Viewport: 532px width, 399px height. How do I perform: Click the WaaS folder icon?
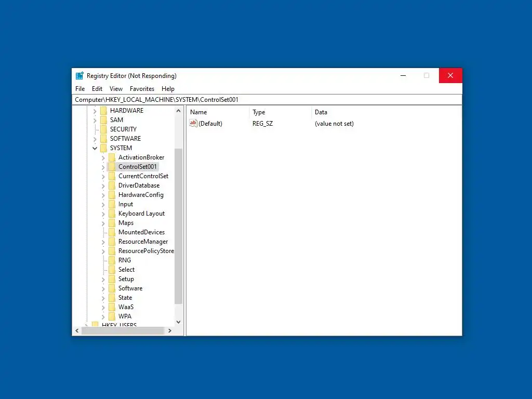click(x=112, y=307)
